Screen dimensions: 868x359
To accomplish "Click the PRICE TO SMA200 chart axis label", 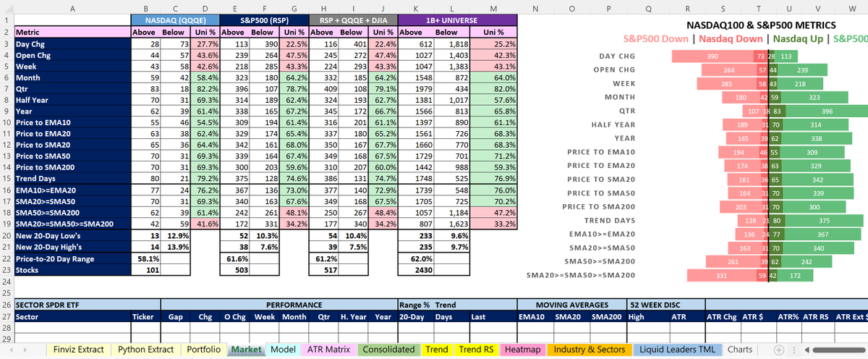I will point(599,207).
